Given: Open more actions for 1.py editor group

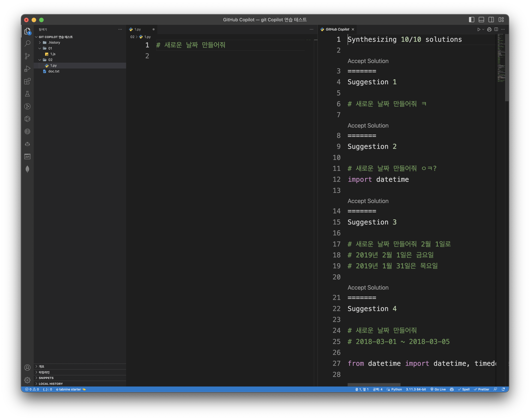Looking at the screenshot, I should [x=311, y=29].
